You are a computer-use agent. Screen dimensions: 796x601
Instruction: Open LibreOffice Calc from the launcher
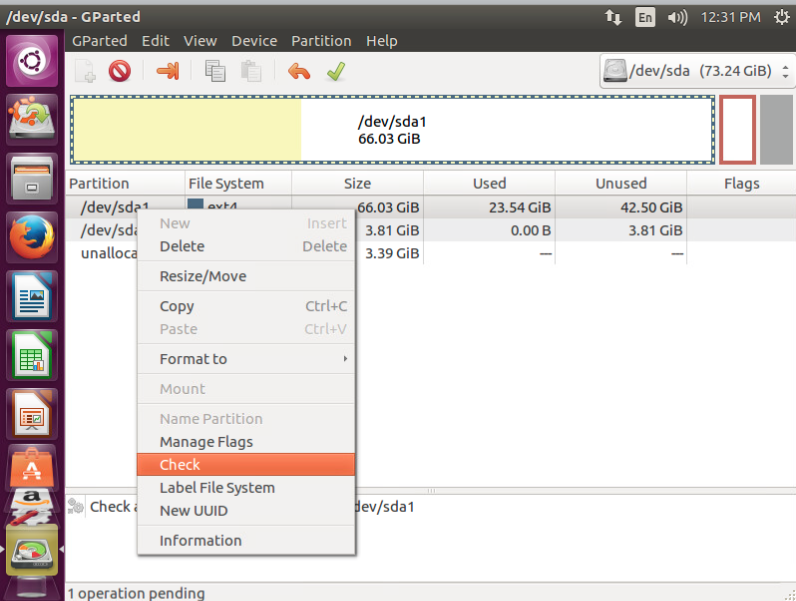[32, 355]
